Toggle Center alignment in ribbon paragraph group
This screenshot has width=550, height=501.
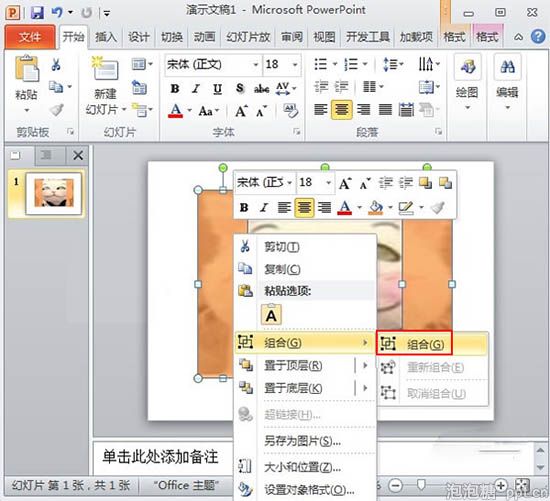coord(342,110)
